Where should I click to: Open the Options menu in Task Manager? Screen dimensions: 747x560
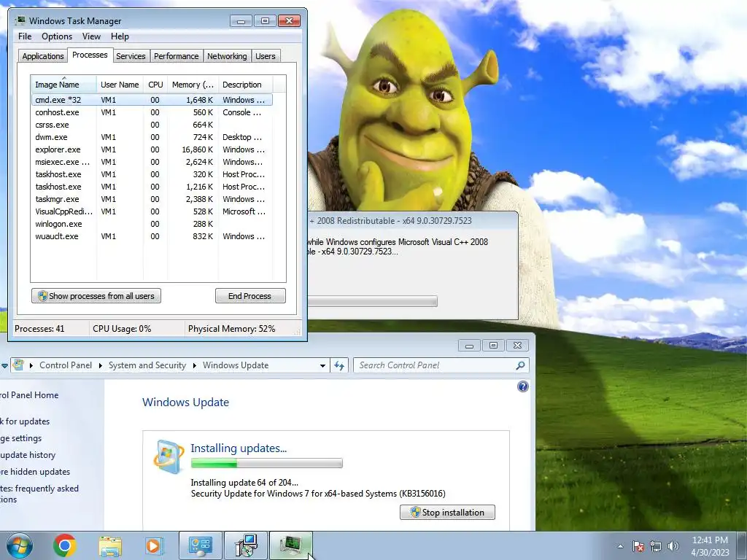[x=57, y=36]
